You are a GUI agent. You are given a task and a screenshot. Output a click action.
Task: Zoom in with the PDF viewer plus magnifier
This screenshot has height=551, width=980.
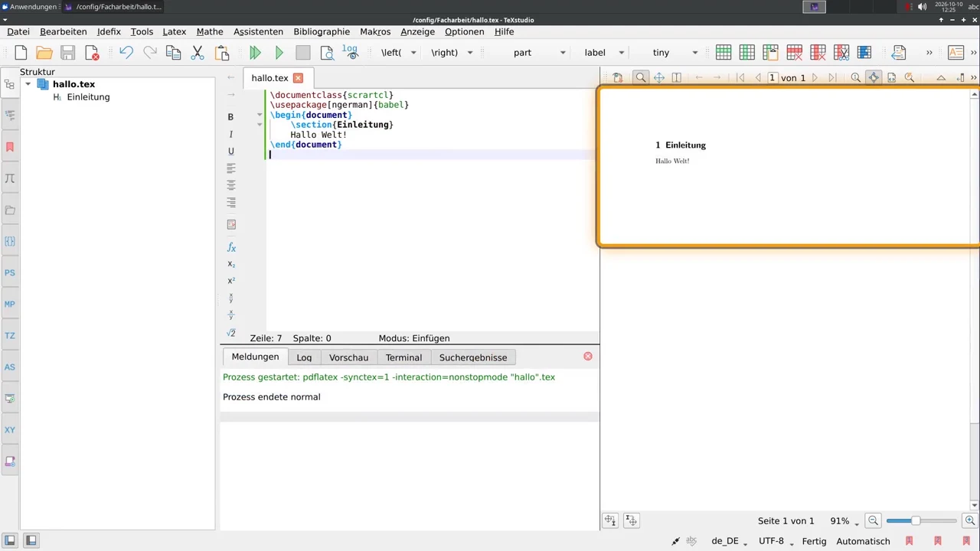coord(970,520)
